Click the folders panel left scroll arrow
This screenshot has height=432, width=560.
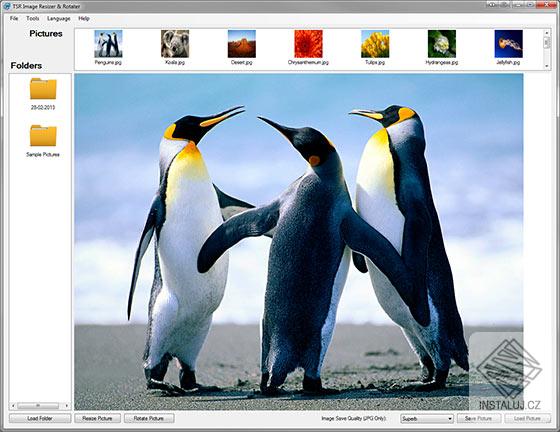point(13,406)
